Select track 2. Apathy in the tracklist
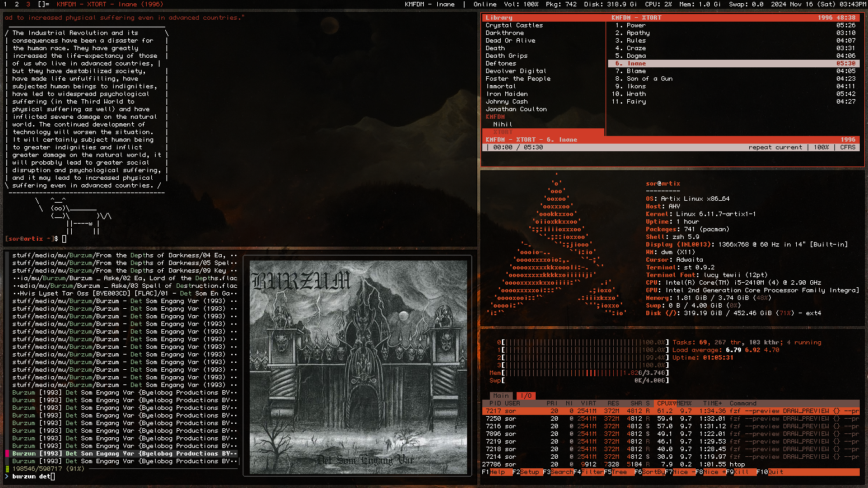Screen dimensions: 868x488 click(733, 33)
